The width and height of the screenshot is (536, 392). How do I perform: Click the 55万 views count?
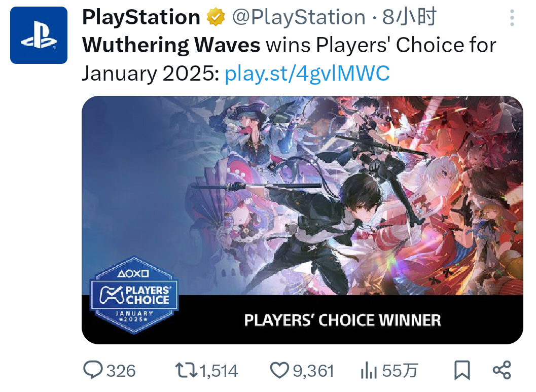[400, 371]
